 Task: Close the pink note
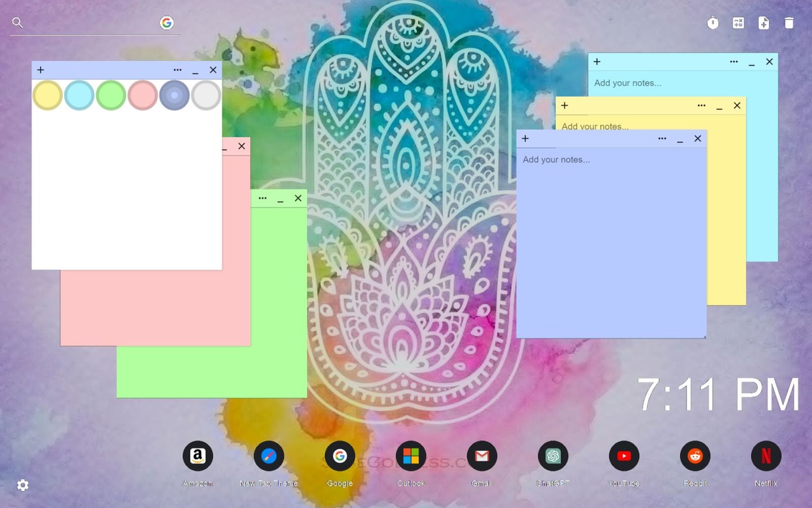pos(242,146)
